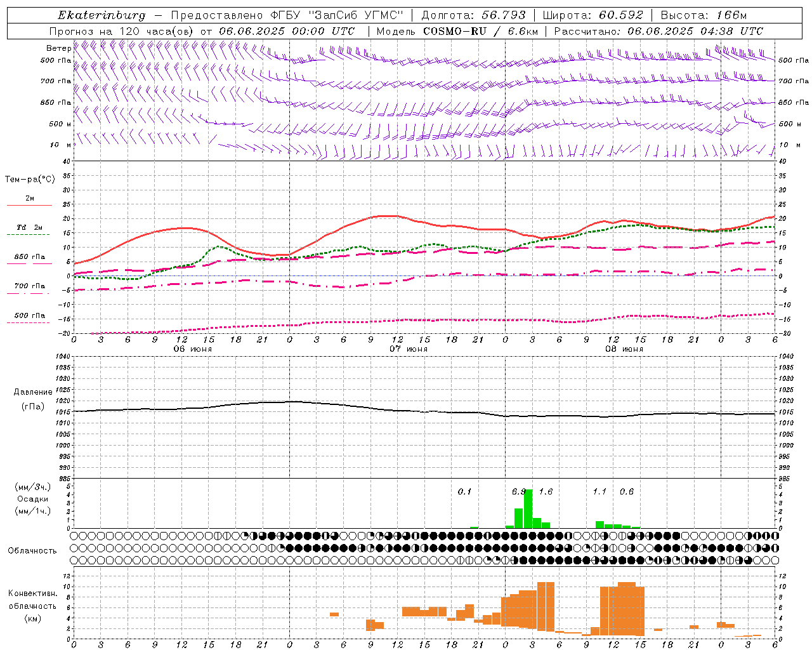Click the Тем-ра(°C) legend heading

30,180
